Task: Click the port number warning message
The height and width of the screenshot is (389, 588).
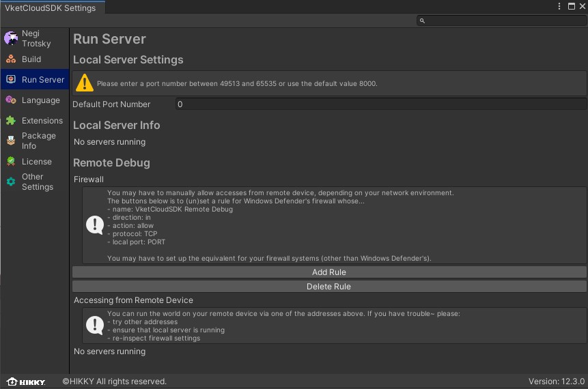Action: (237, 83)
